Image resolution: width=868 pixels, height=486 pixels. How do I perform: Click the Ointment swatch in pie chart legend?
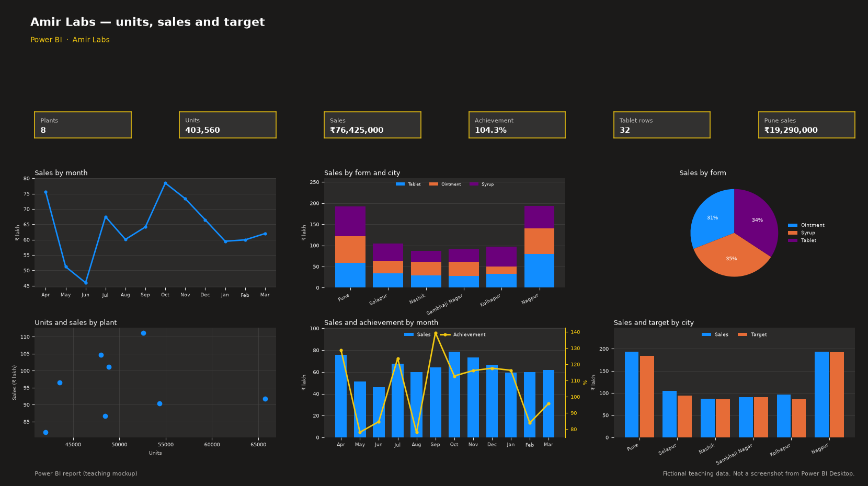pyautogui.click(x=793, y=225)
